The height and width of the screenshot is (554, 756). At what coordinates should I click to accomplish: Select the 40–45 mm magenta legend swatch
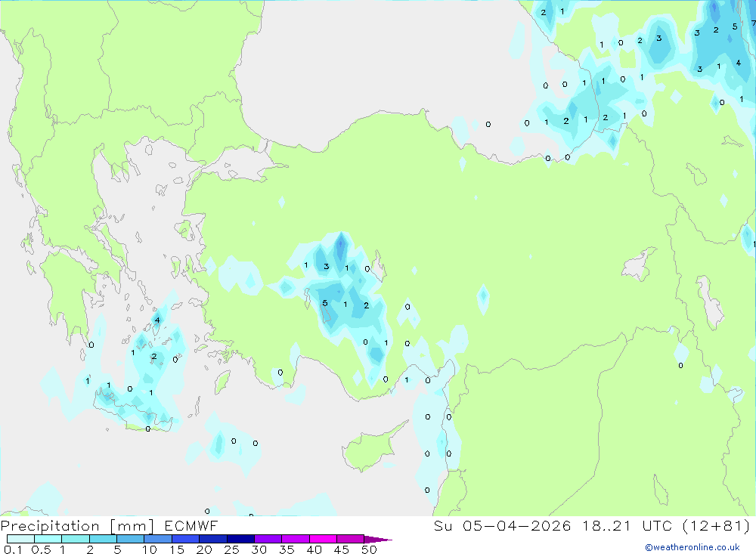323,539
